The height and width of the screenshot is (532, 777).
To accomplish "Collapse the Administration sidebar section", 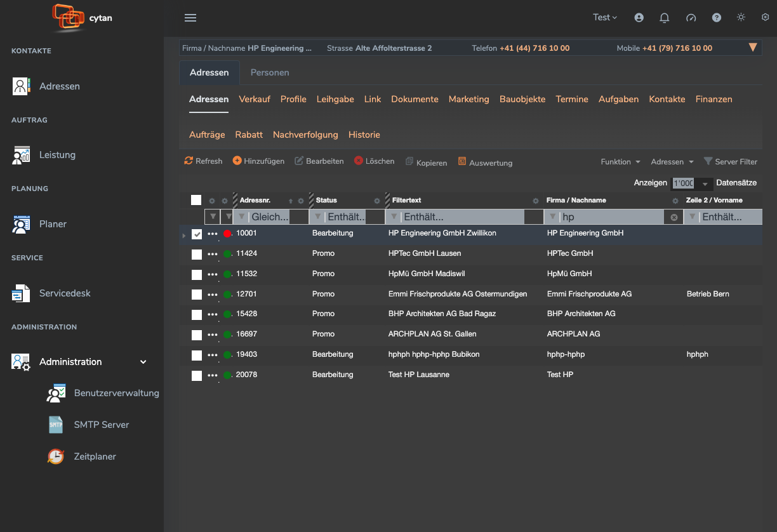I will (x=143, y=362).
